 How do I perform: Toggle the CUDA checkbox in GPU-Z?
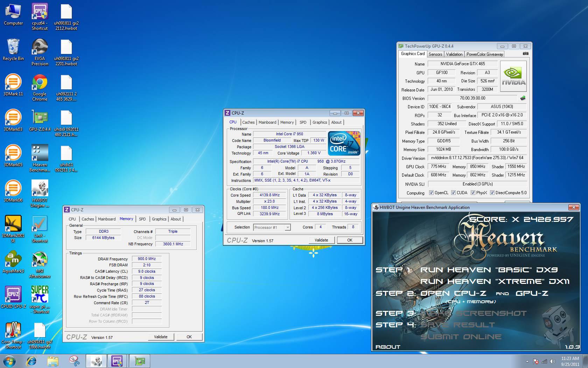point(453,193)
